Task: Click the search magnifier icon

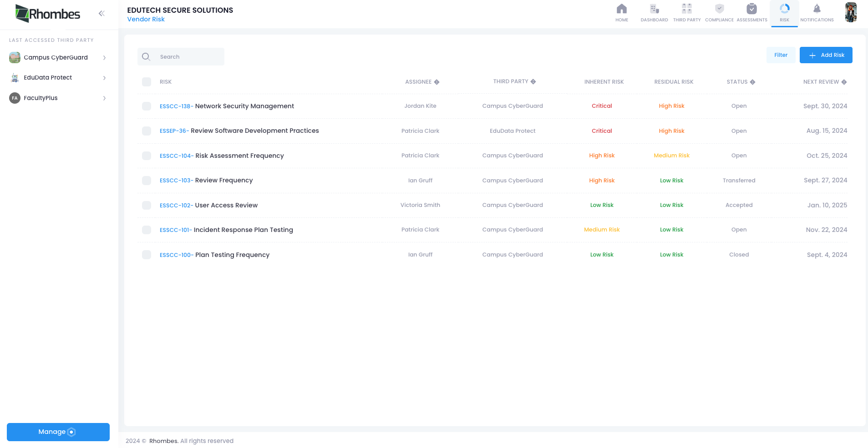Action: [146, 56]
